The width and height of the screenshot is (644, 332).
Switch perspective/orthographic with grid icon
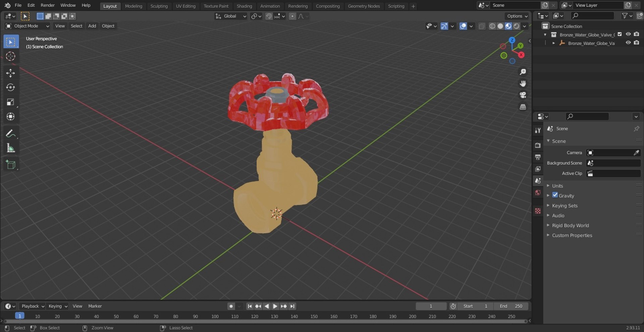click(523, 107)
